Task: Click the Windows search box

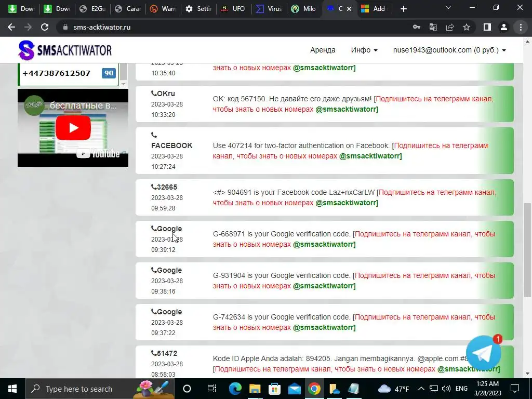Action: point(100,389)
